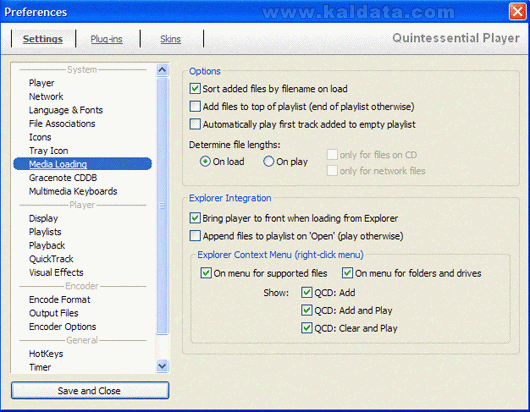This screenshot has height=412, width=530.
Task: Toggle 'On menu for folders and drives'
Action: coord(347,273)
